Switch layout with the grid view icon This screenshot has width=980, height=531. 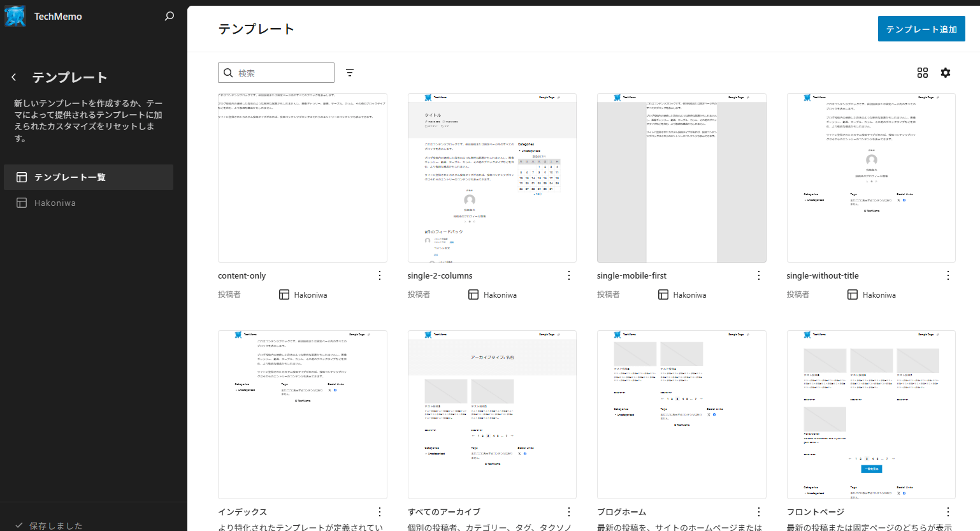(x=922, y=73)
